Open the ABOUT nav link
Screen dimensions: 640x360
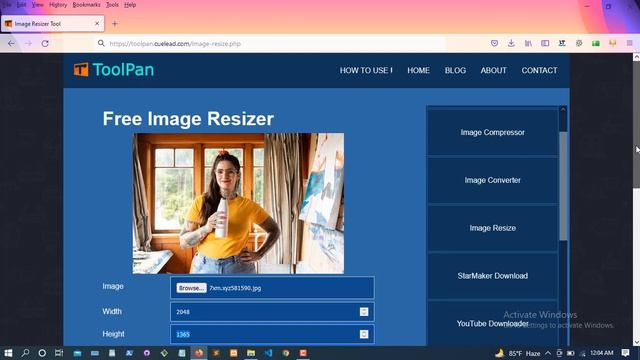tap(493, 70)
